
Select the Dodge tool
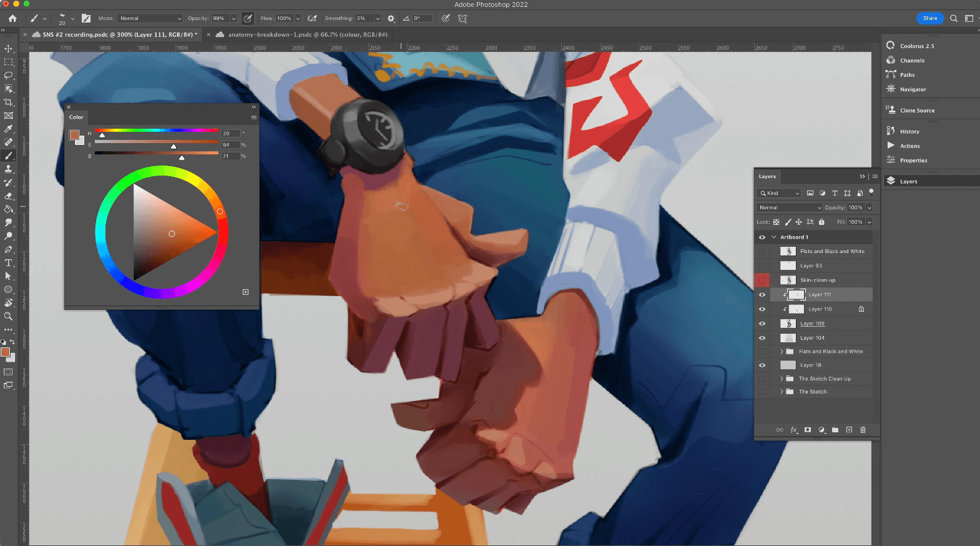click(9, 236)
